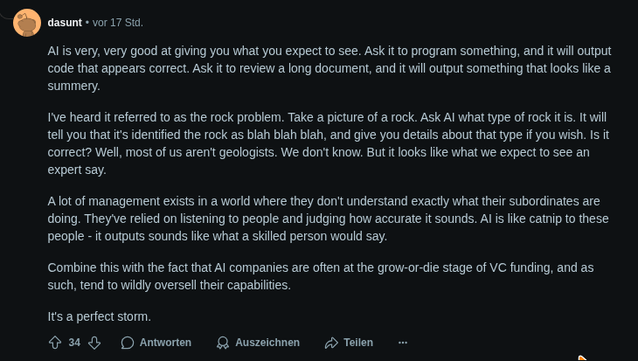Open the dasunt username profile link
638x361 pixels.
tap(65, 23)
